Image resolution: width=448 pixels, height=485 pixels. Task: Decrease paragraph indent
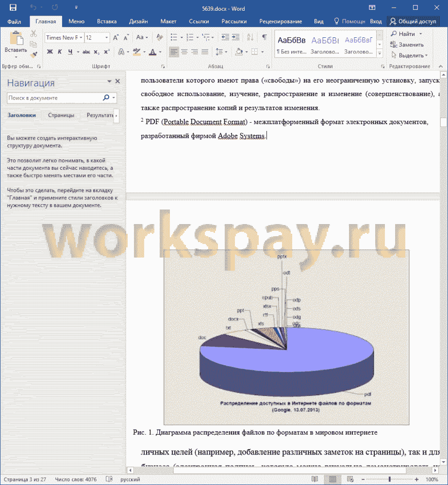225,37
